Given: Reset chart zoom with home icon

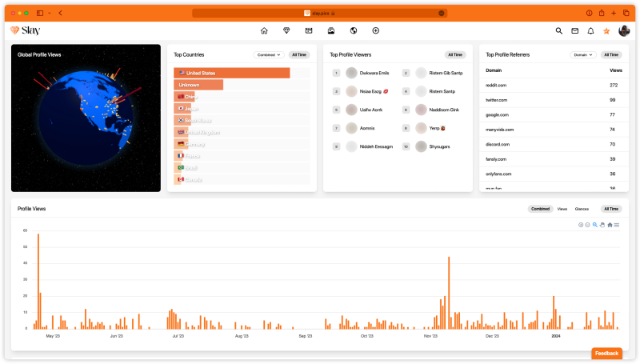Looking at the screenshot, I should point(610,225).
